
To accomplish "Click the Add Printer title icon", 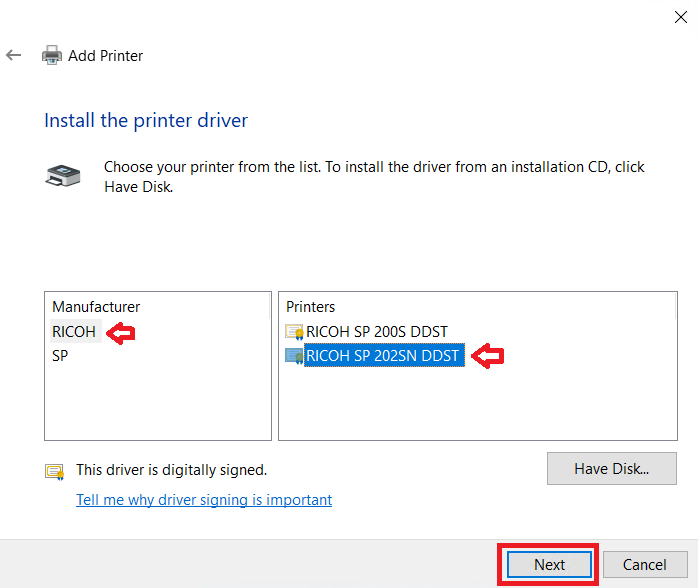I will (52, 55).
